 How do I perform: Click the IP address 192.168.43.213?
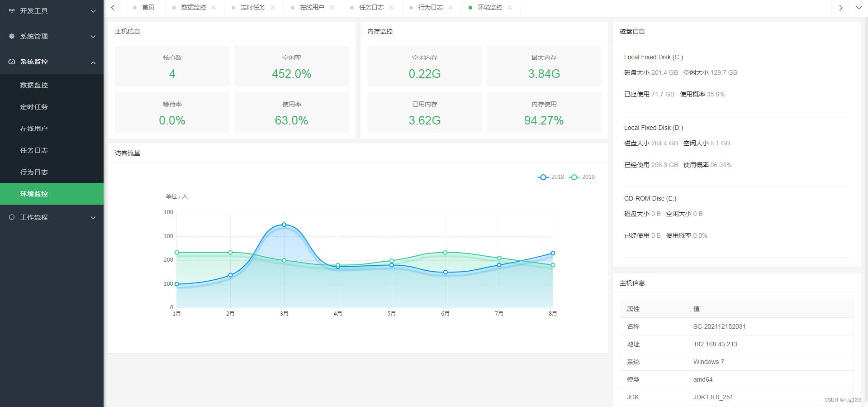pos(715,344)
